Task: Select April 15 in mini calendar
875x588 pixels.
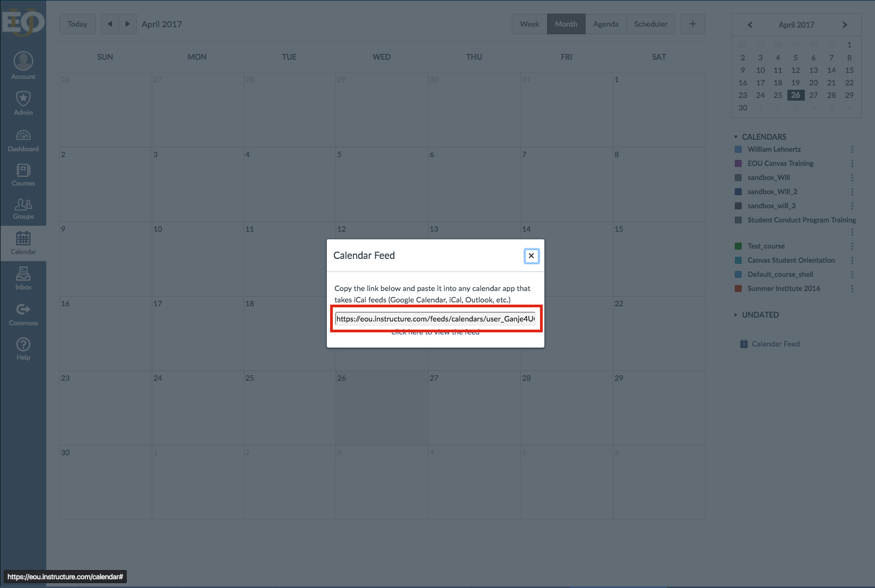Action: tap(849, 70)
